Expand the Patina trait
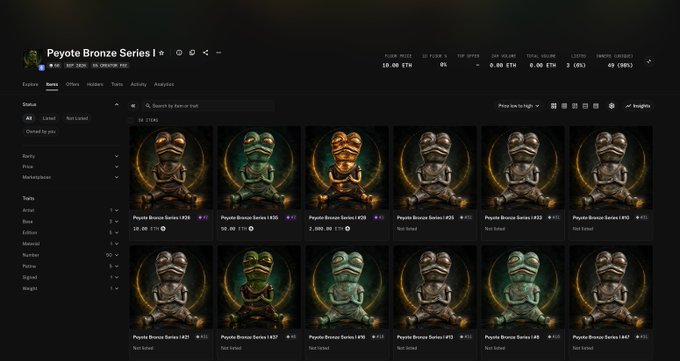 (x=70, y=266)
